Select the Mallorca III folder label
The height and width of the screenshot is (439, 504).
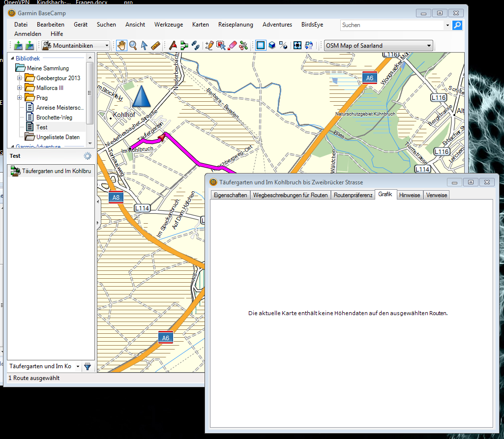pyautogui.click(x=50, y=88)
